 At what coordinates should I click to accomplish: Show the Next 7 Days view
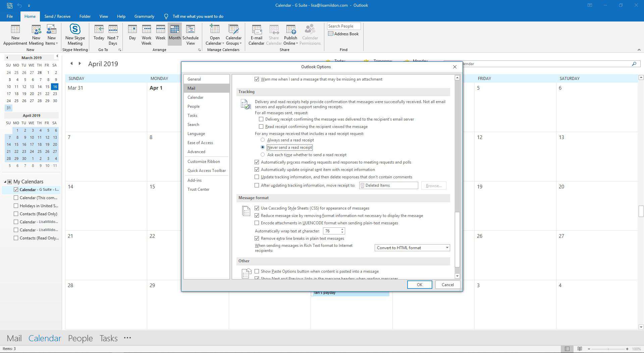(113, 35)
